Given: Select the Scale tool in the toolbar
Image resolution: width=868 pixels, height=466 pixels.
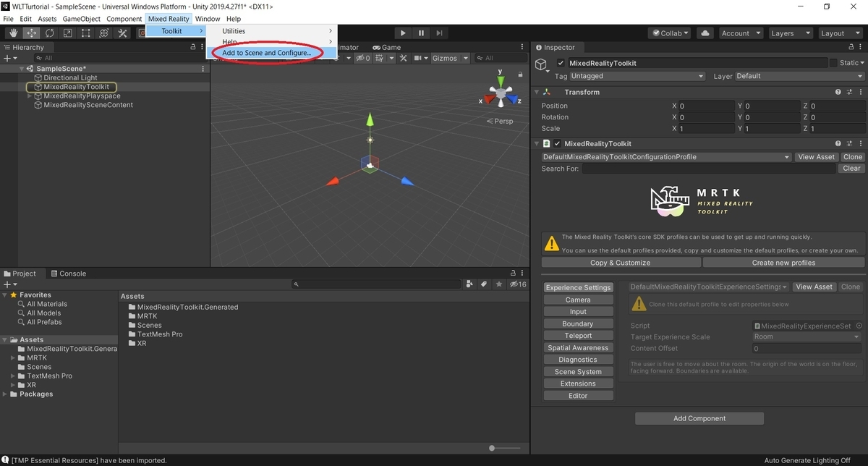Looking at the screenshot, I should point(68,33).
